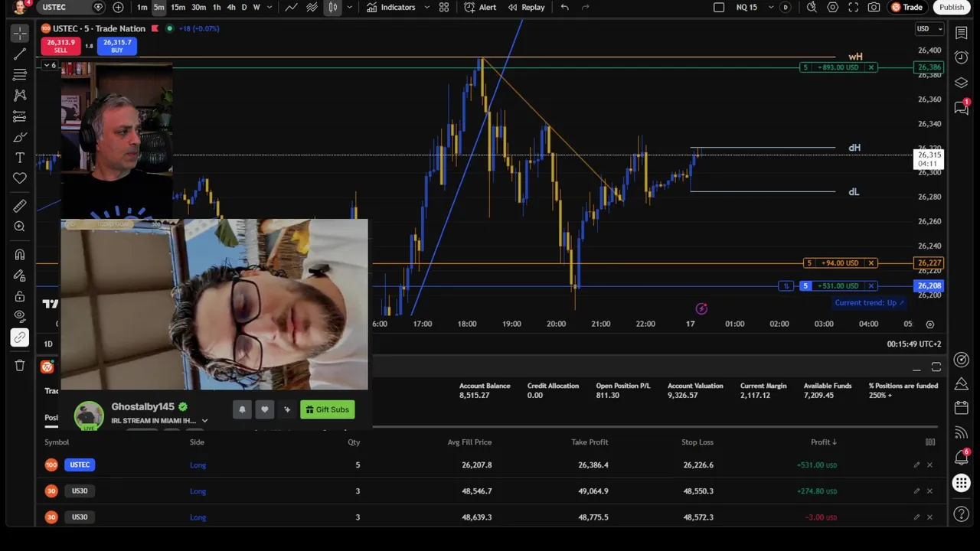Open the Alert menu

(480, 7)
